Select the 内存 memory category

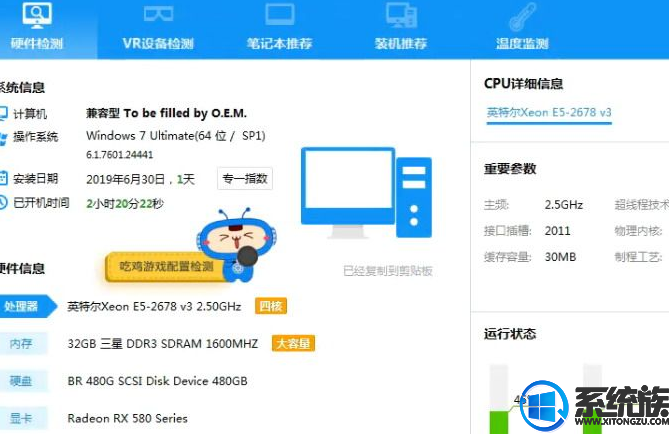(x=21, y=343)
